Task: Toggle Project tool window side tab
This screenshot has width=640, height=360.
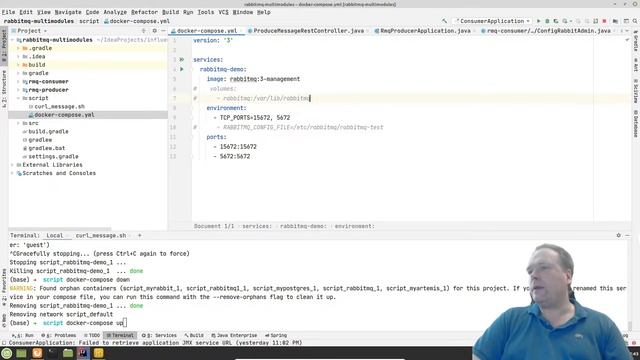Action: 4,45
